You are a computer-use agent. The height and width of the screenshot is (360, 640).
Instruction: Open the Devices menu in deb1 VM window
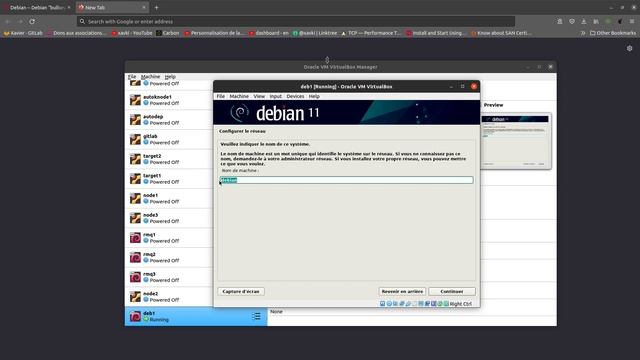coord(295,96)
